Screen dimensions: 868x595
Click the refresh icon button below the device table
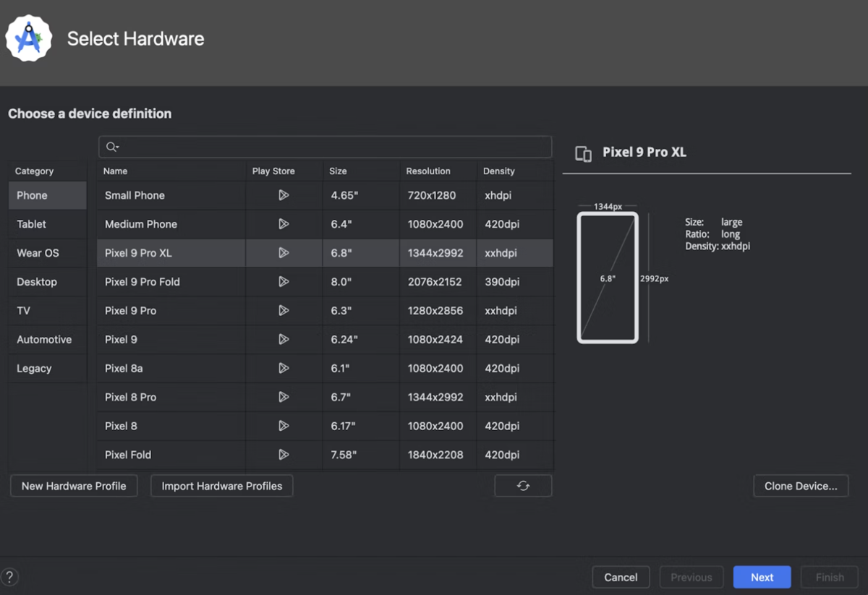(x=523, y=486)
